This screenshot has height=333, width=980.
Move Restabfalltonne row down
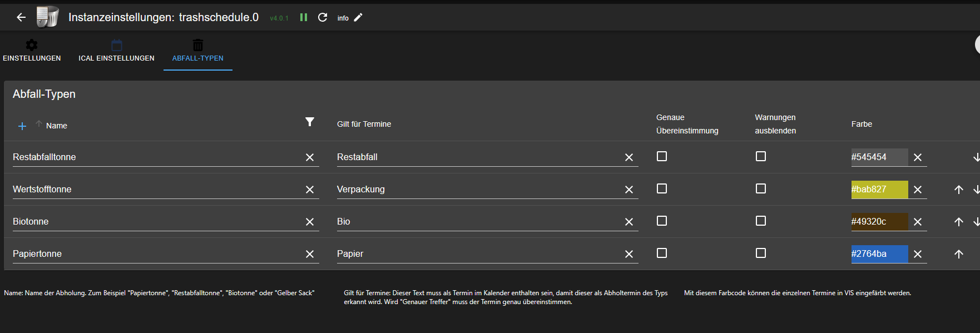[976, 157]
